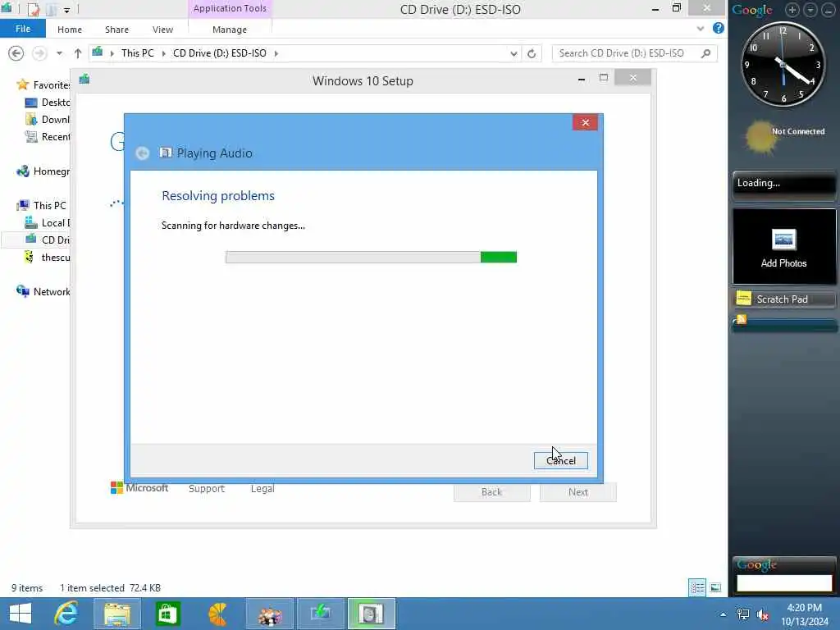
Task: Open the Windows Start button
Action: coord(21,614)
